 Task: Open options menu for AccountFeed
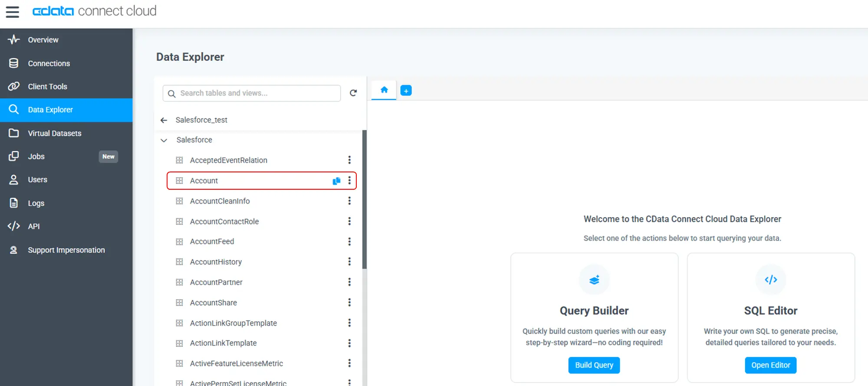point(349,241)
